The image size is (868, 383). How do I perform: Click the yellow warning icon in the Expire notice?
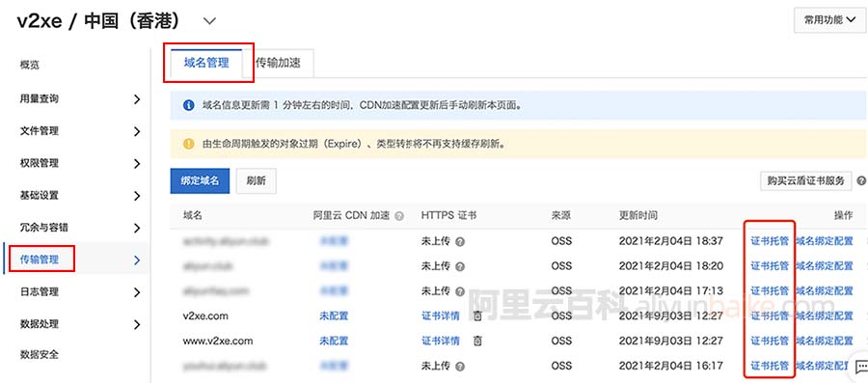[189, 144]
